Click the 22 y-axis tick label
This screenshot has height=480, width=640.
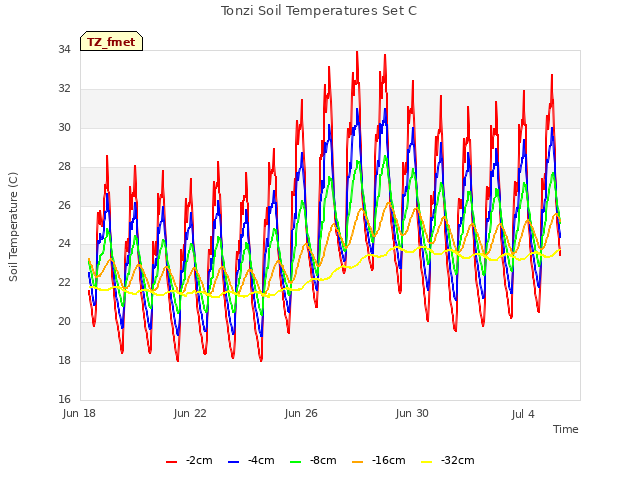point(64,282)
